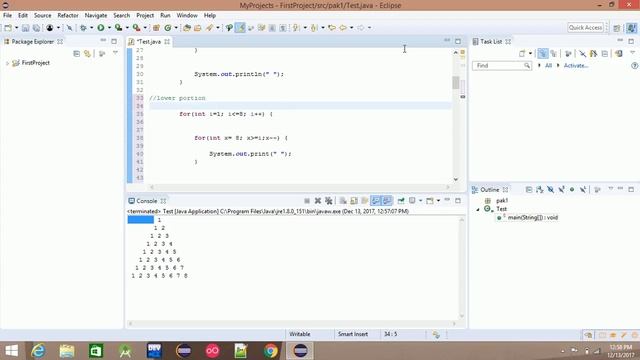Screen dimensions: 640x360
Task: Toggle Hide Fields in Outline toolbar
Action: pyautogui.click(x=551, y=190)
